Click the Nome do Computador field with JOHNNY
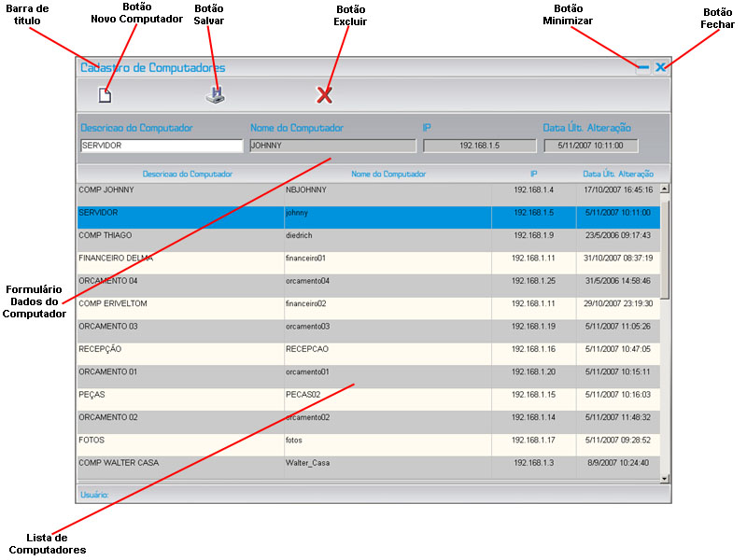The height and width of the screenshot is (560, 747). coord(332,146)
